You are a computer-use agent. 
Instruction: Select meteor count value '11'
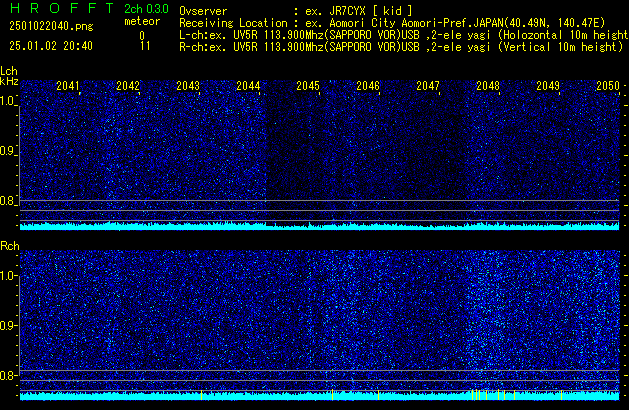(x=145, y=46)
